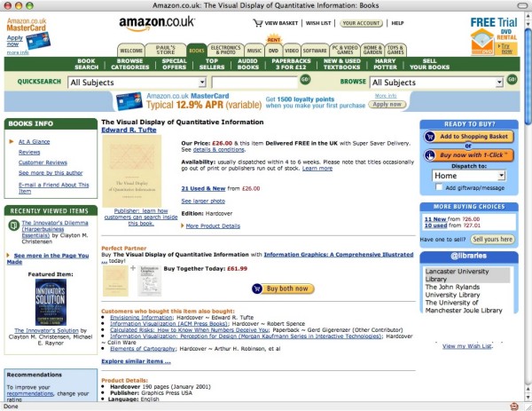Select Lancaster University Library in the list
The image size is (532, 411).
click(467, 275)
